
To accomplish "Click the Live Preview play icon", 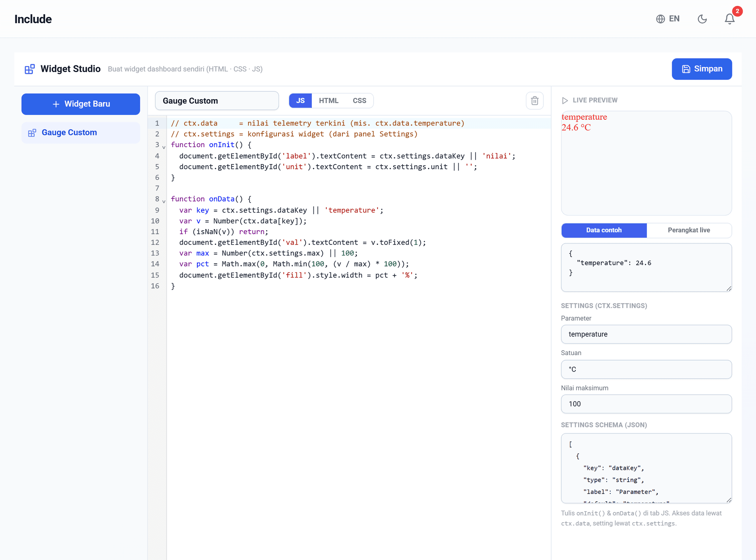I will (x=565, y=100).
